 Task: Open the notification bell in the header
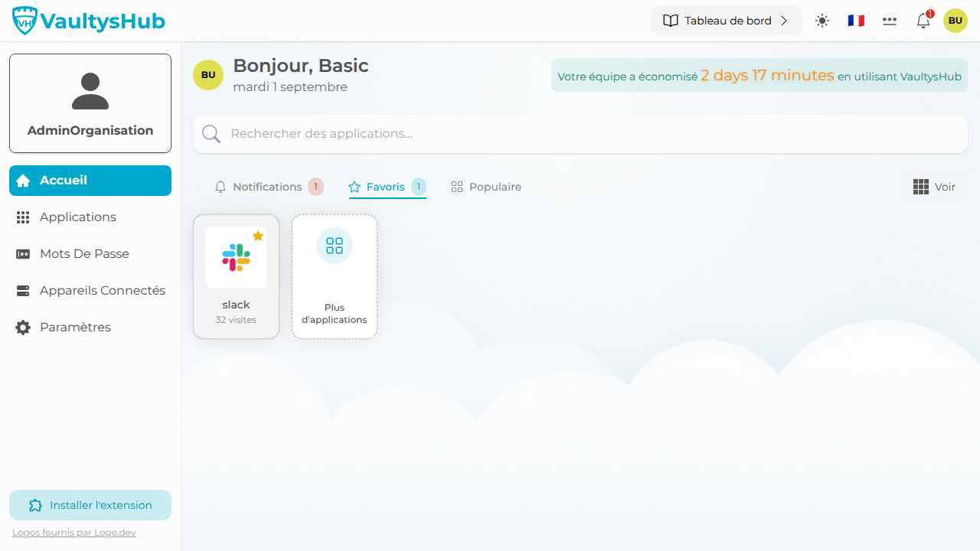point(923,21)
